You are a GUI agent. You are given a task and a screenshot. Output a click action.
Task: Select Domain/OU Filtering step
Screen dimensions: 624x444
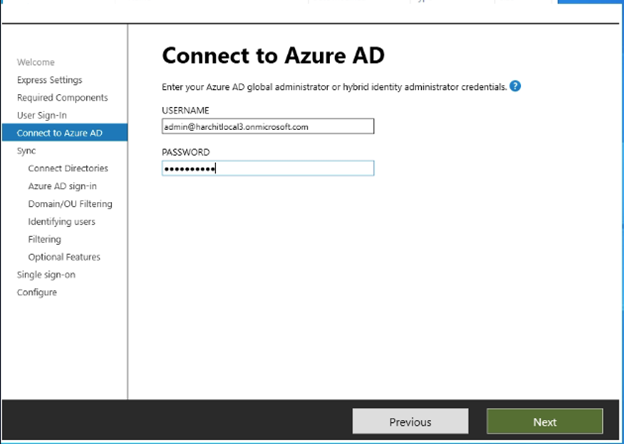(70, 204)
